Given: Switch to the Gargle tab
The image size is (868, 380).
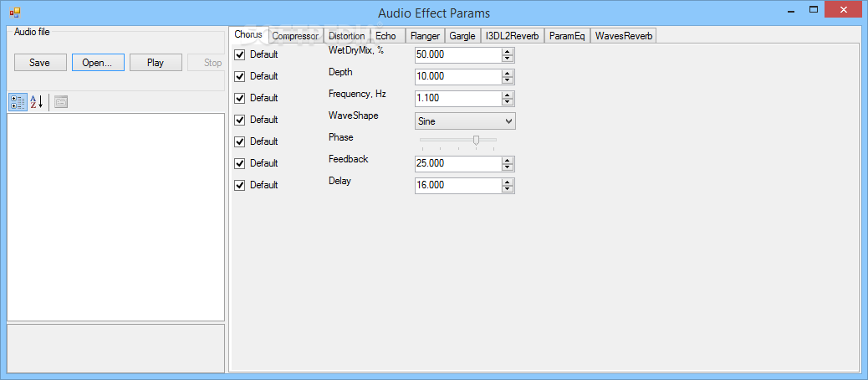Looking at the screenshot, I should [x=462, y=36].
